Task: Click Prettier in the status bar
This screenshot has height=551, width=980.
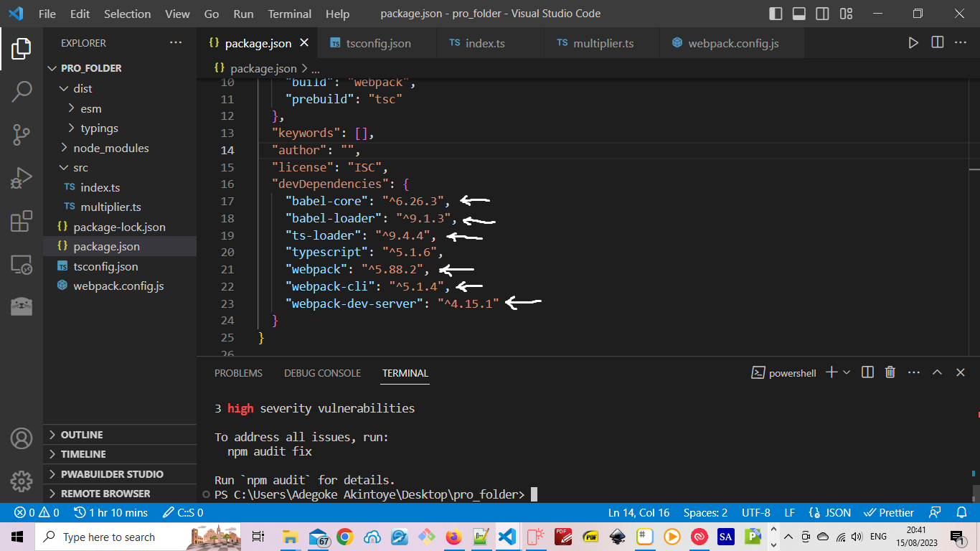Action: [890, 513]
